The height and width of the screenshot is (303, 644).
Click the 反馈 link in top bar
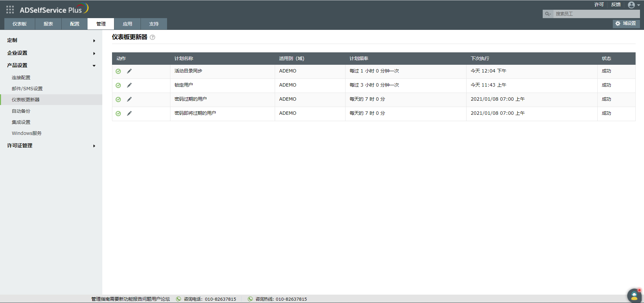point(616,5)
